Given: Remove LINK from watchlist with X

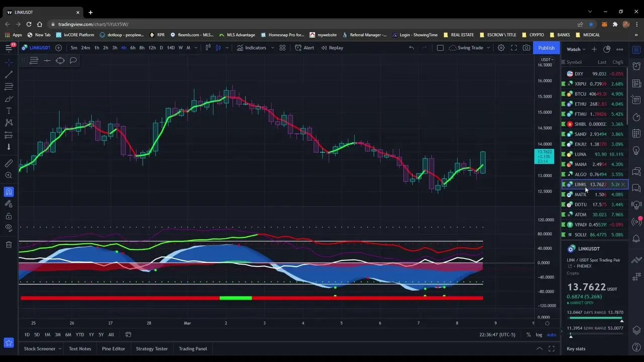Looking at the screenshot, I should pyautogui.click(x=623, y=185).
